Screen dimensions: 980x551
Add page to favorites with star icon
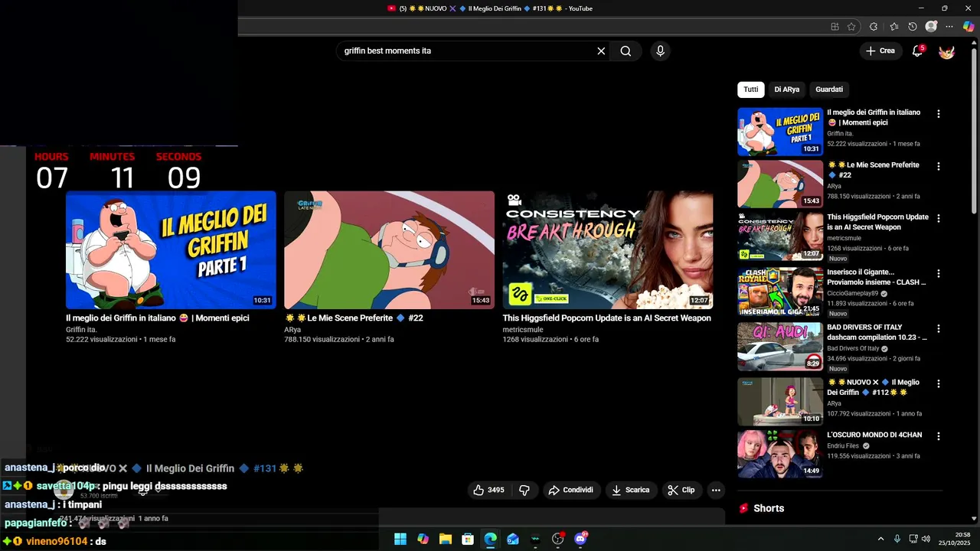851,27
